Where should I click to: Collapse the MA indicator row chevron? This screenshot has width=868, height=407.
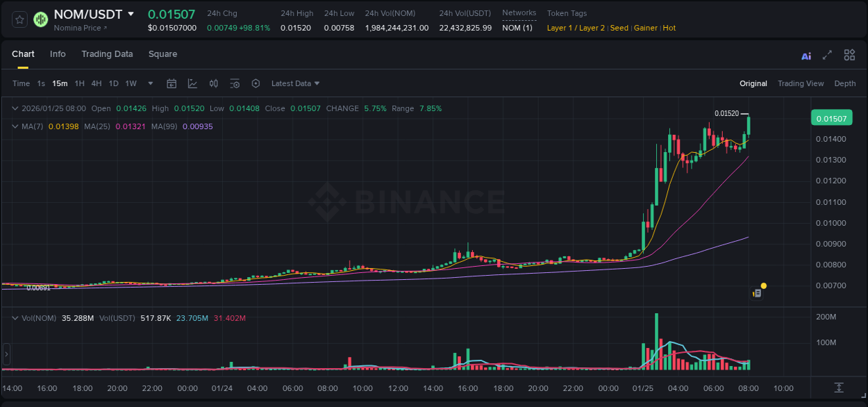coord(15,126)
